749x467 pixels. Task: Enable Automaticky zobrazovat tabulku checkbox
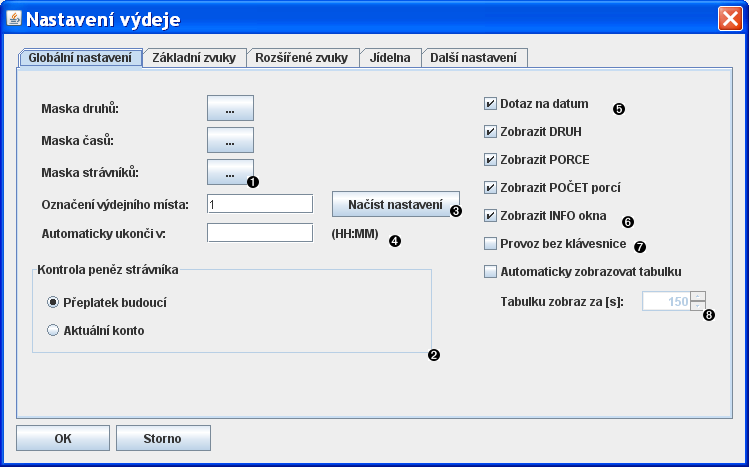(x=490, y=271)
